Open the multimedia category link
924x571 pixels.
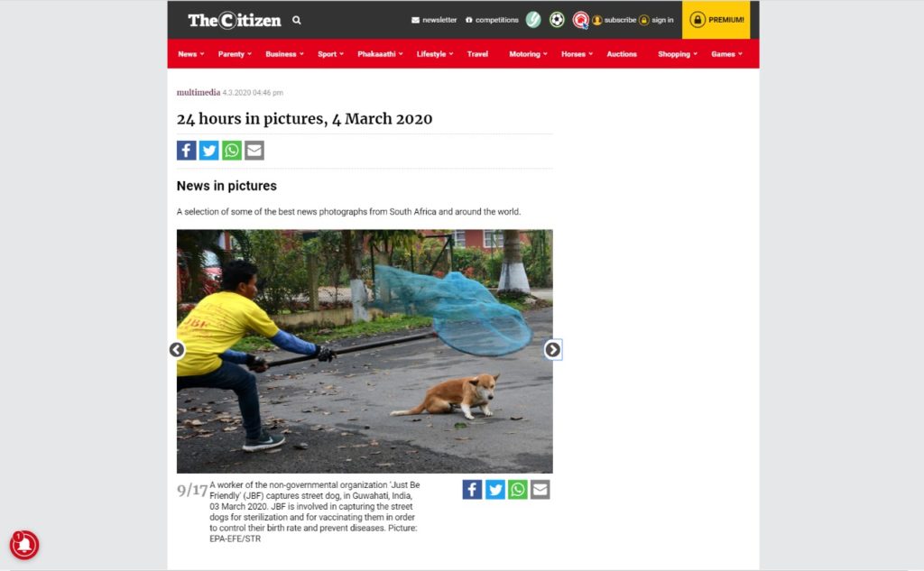(x=198, y=93)
